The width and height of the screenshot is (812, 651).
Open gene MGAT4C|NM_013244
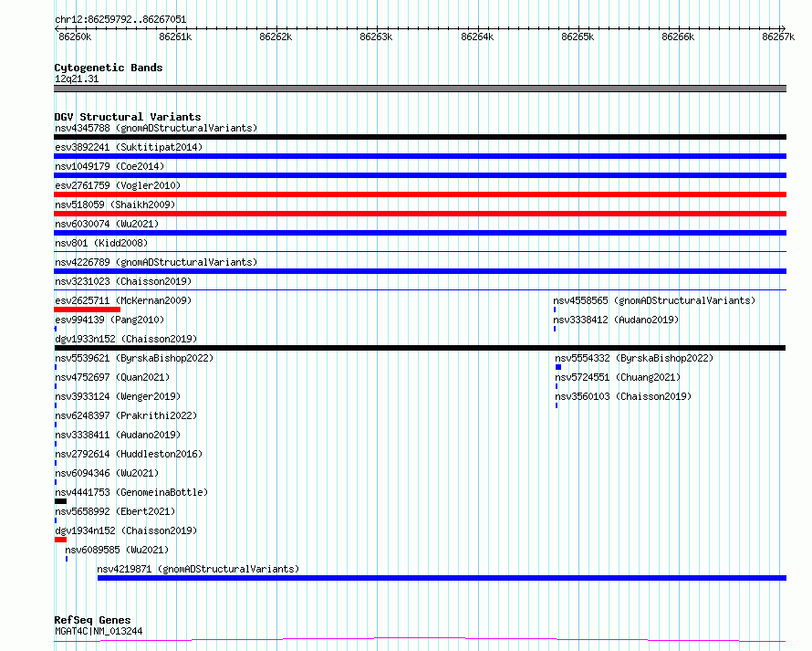coord(99,631)
